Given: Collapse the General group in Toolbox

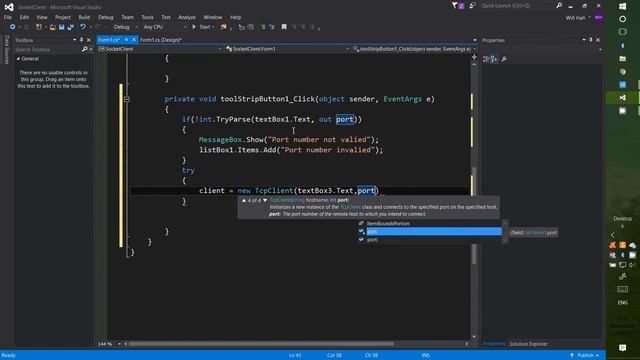Looking at the screenshot, I should tap(18, 59).
